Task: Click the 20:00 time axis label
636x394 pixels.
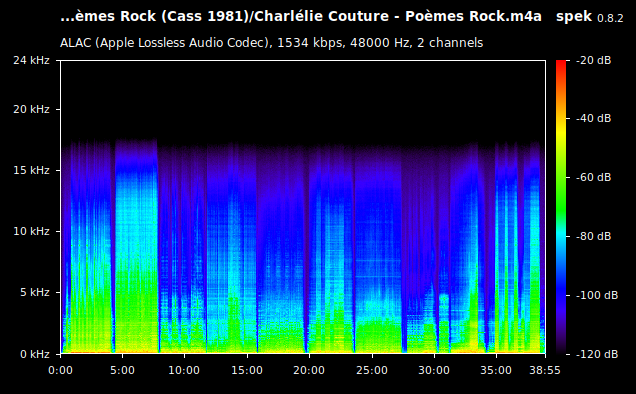Action: [309, 370]
